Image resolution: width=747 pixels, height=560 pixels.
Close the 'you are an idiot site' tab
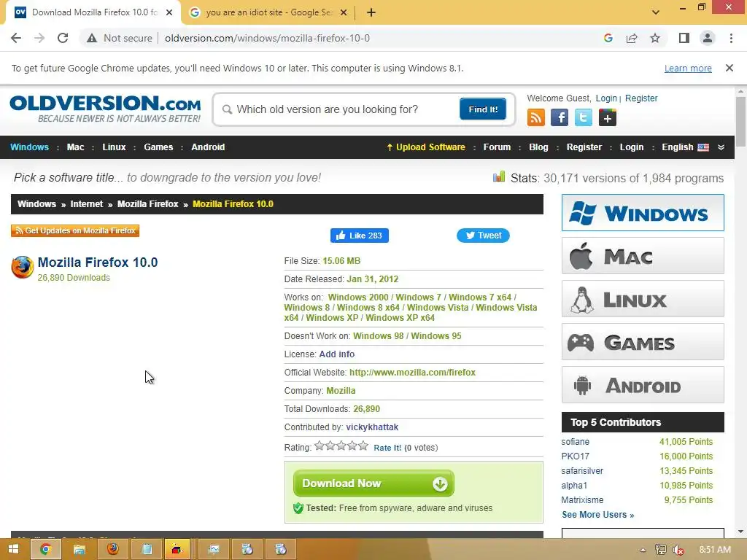coord(344,12)
